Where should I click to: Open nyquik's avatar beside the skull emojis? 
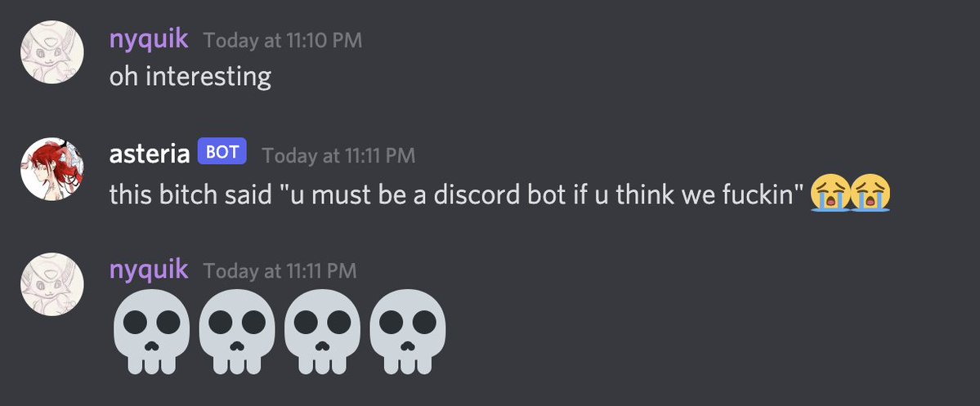point(51,284)
